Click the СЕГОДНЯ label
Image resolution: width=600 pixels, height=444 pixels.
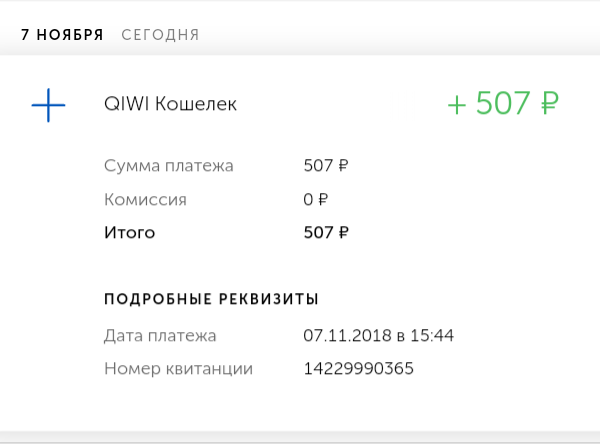160,35
